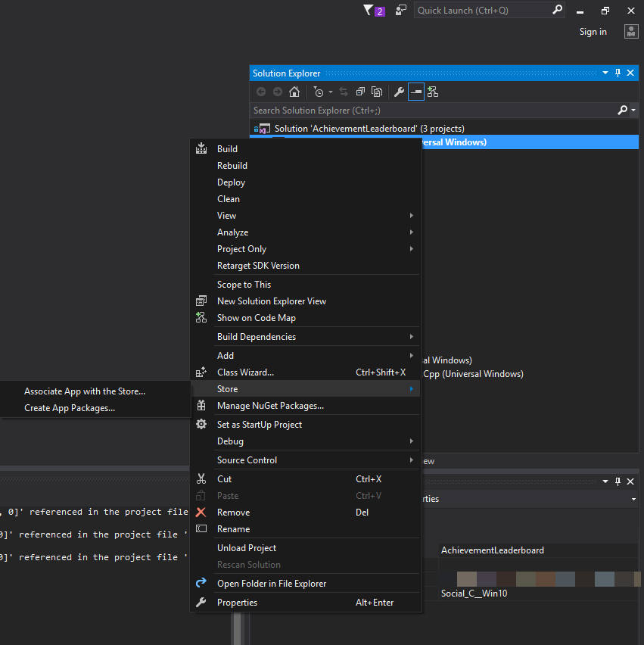Select Associate App with the Store
644x645 pixels.
click(95, 391)
